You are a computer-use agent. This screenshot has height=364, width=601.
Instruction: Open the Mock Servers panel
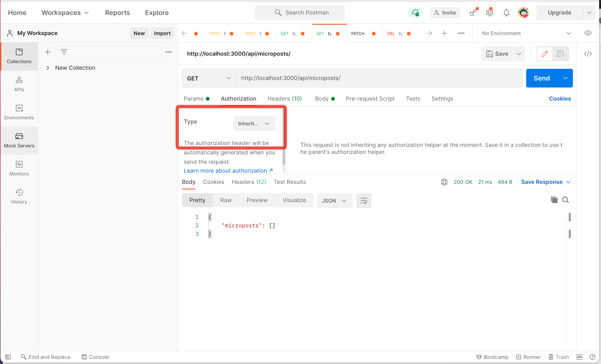tap(19, 140)
